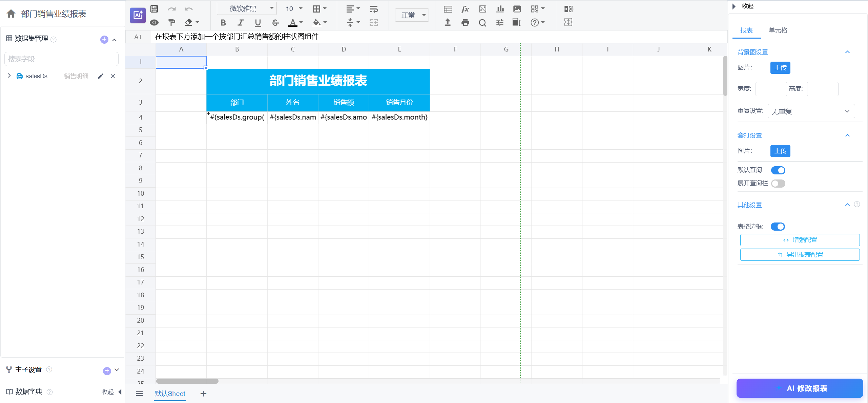Open the font family dropdown

pos(247,8)
